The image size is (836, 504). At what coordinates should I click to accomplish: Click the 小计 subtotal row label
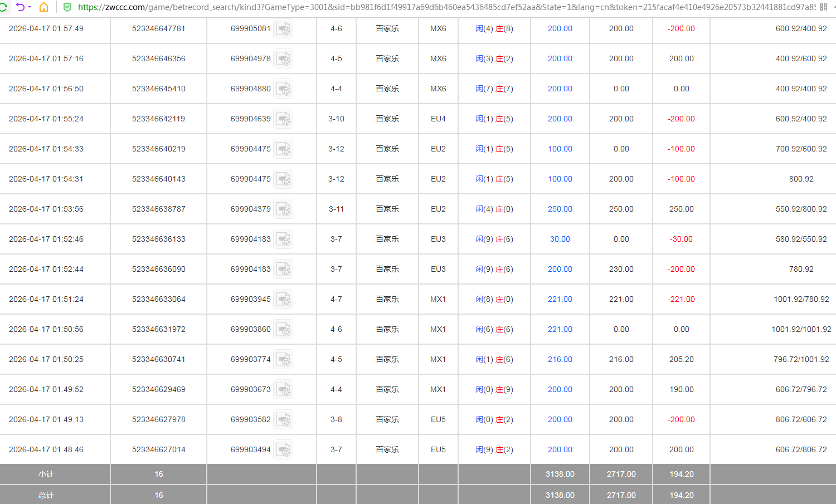46,474
